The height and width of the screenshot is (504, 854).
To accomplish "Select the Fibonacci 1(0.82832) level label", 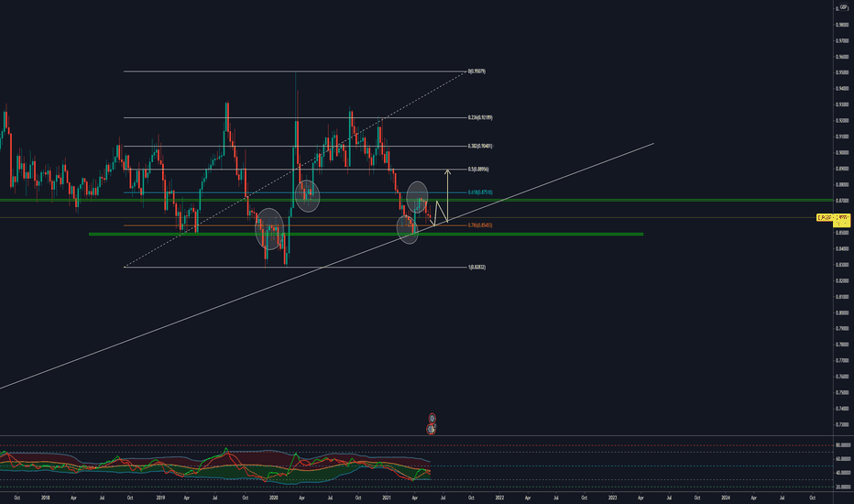I will 476,267.
